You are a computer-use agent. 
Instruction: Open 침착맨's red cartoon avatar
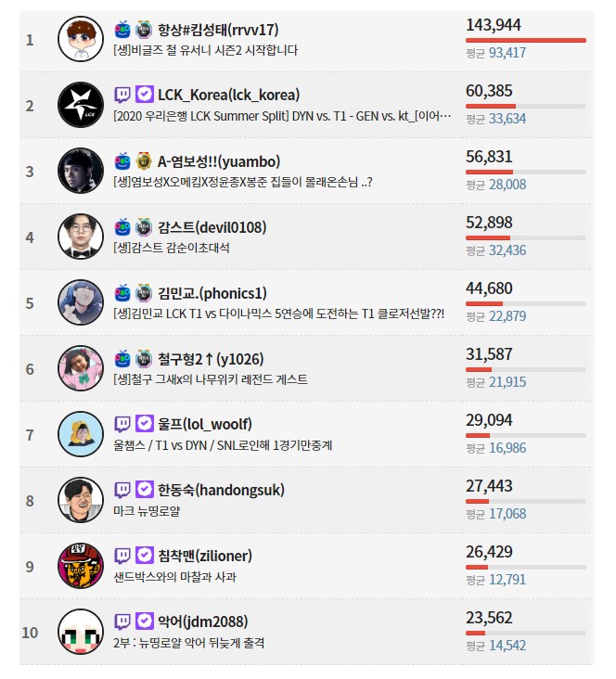point(81,566)
